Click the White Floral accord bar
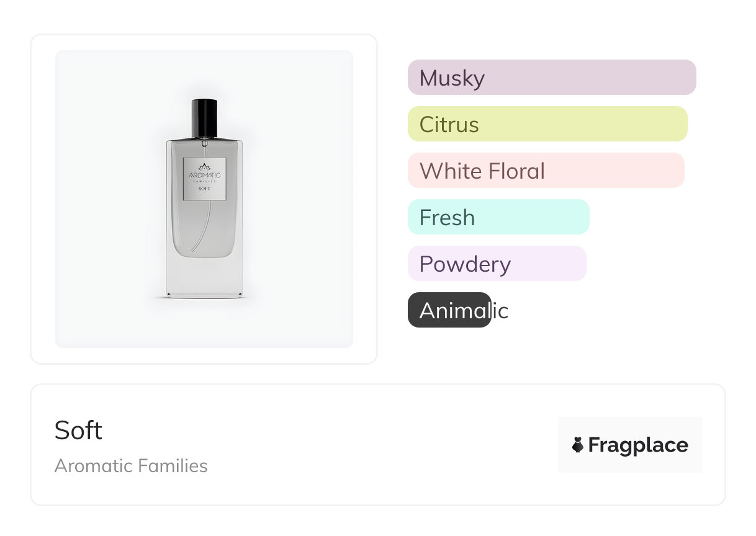This screenshot has height=536, width=756. 546,171
